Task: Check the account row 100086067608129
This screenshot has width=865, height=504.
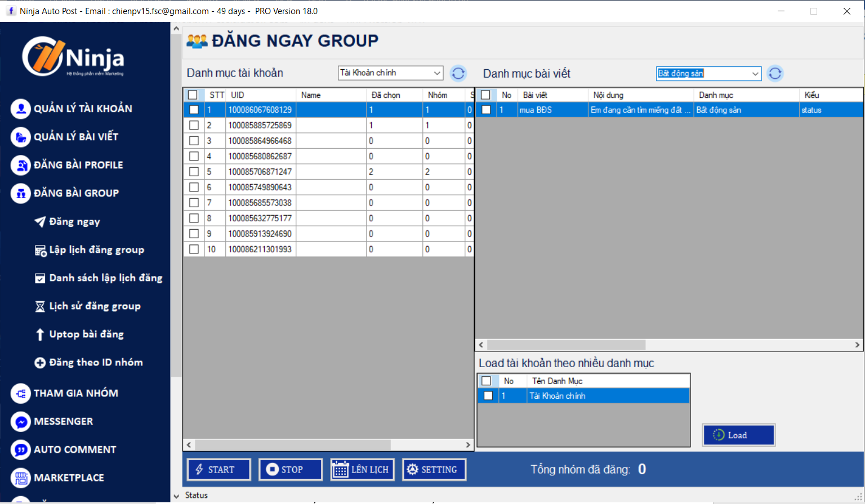Action: click(194, 110)
